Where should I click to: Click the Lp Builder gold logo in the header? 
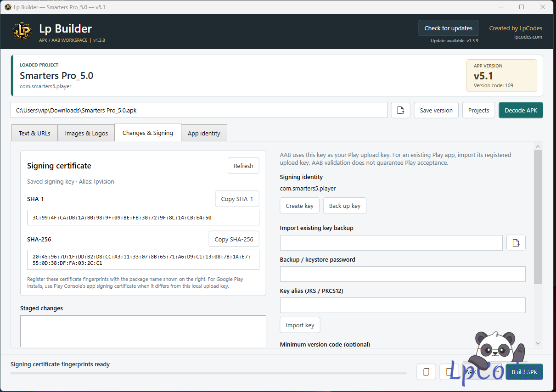point(22,31)
